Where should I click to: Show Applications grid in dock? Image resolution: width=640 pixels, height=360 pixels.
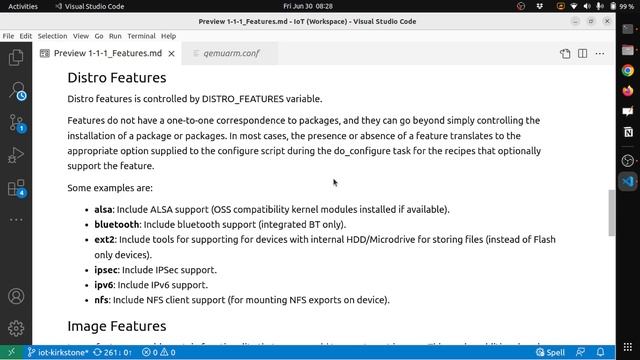click(628, 347)
